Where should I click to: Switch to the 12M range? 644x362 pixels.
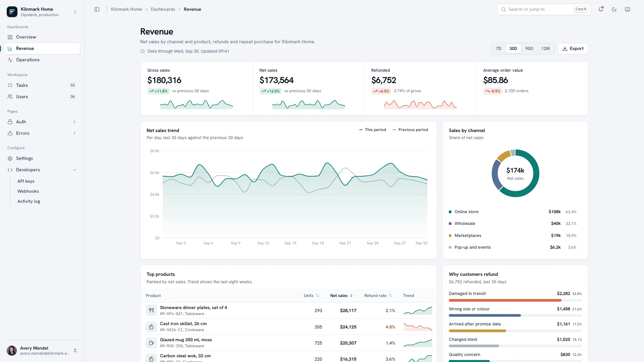tap(545, 49)
